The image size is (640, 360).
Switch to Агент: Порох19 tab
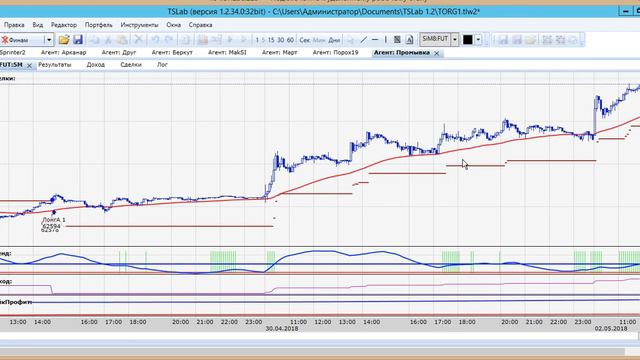[336, 53]
